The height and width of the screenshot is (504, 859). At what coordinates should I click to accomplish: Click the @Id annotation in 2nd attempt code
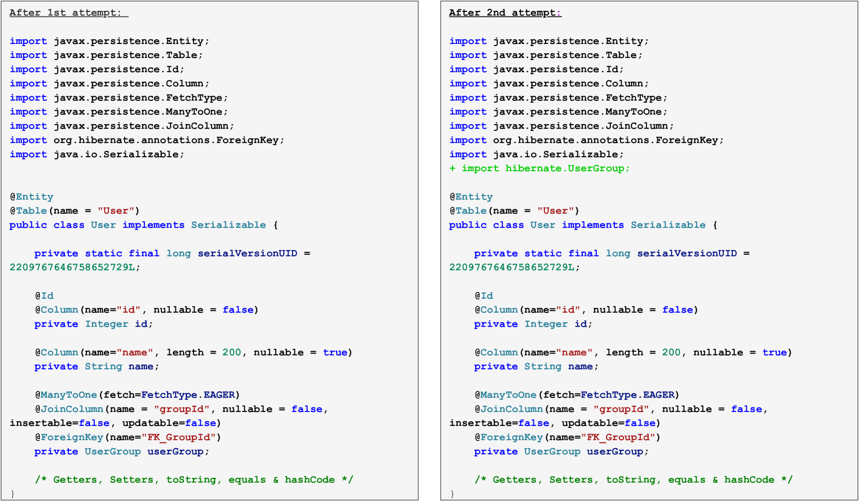[x=484, y=296]
